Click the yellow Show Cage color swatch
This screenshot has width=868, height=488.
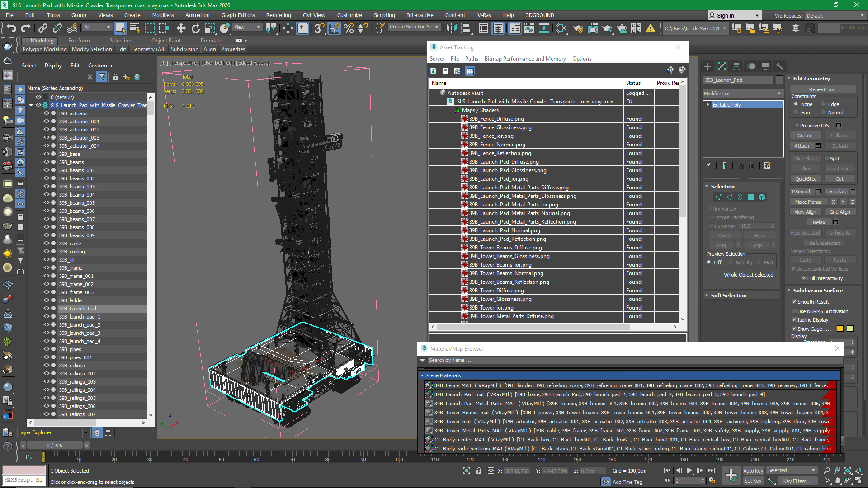pos(850,329)
